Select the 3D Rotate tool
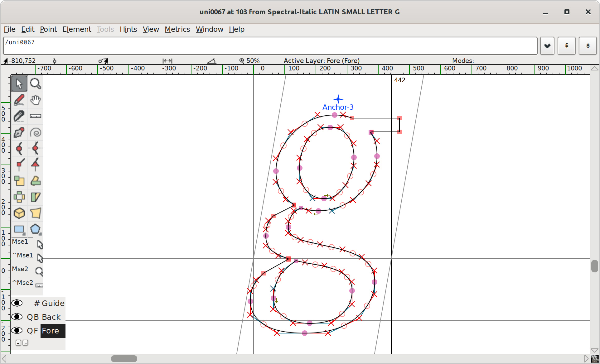 click(x=19, y=213)
